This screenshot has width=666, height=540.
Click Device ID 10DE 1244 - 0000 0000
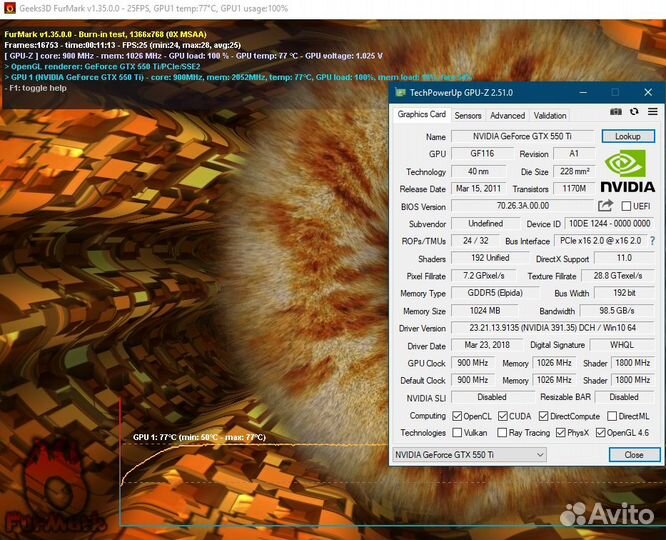point(609,223)
